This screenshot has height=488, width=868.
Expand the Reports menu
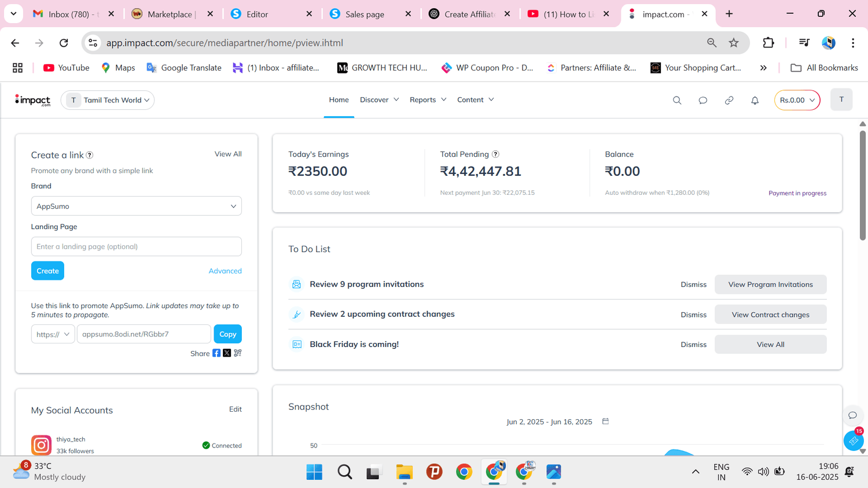(x=428, y=99)
